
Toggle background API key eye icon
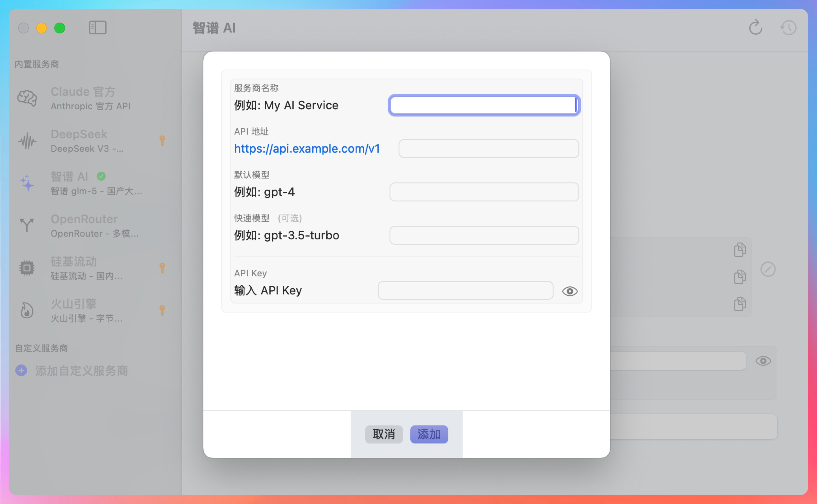[x=763, y=361]
